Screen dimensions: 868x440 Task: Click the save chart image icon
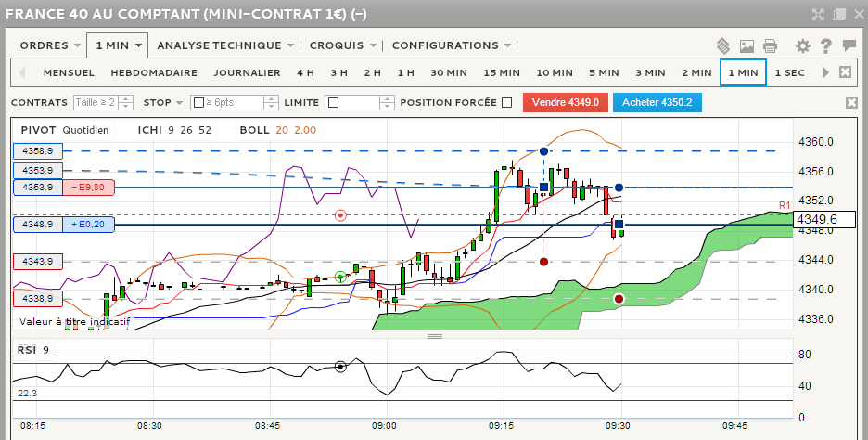[x=747, y=46]
